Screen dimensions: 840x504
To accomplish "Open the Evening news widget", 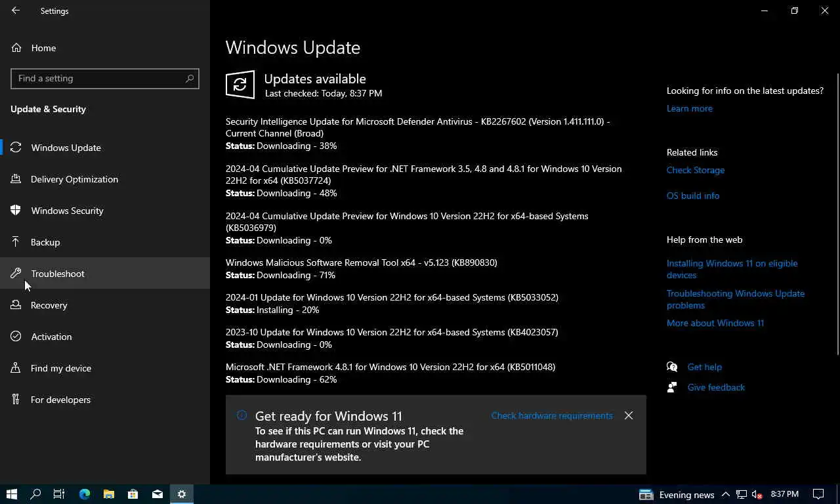I will [677, 494].
